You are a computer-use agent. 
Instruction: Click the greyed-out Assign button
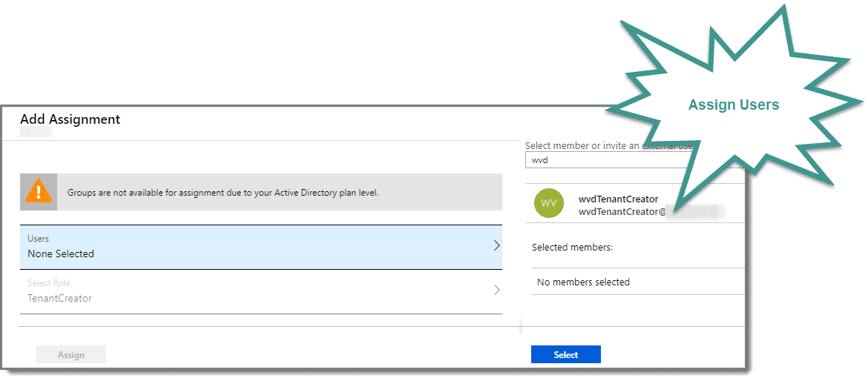[71, 354]
